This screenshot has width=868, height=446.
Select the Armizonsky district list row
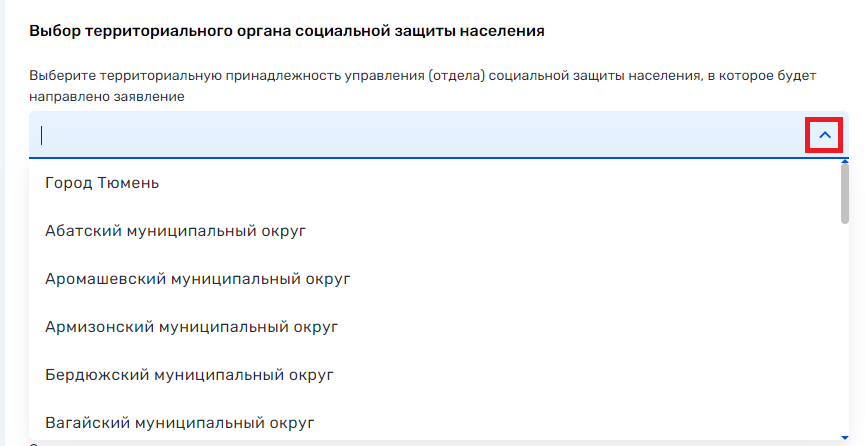tap(192, 327)
